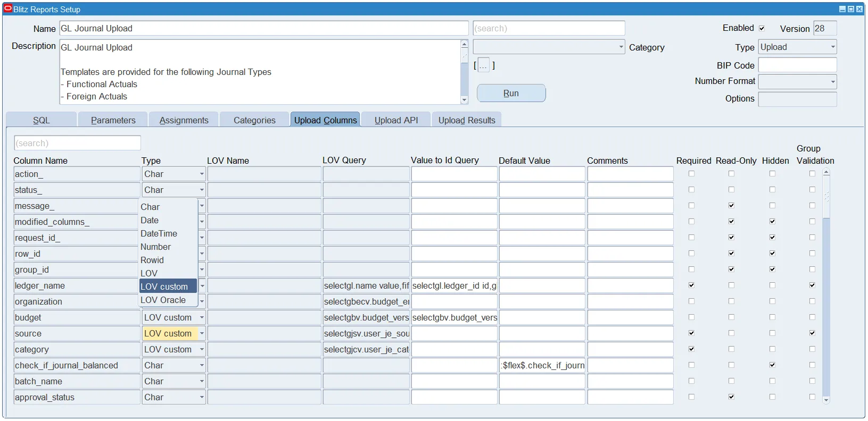Select the Upload Columns tab
This screenshot has width=868, height=421.
[x=325, y=120]
